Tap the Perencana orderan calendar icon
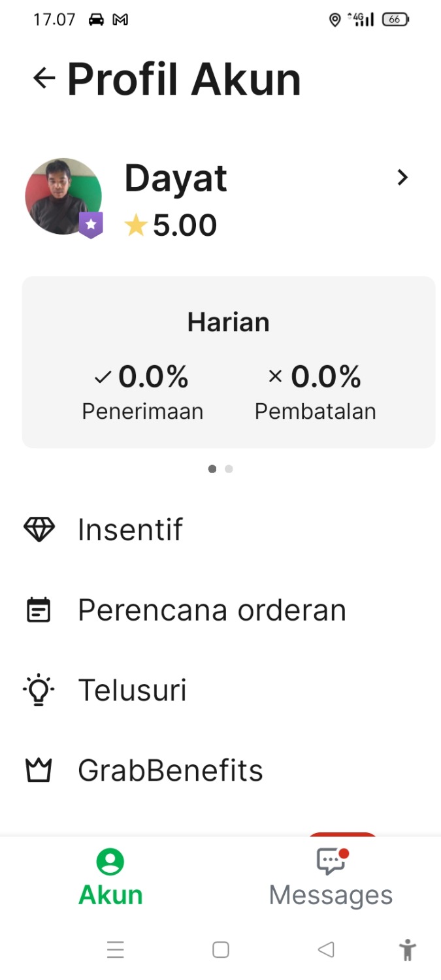Screen dimensions: 441x980 click(39, 610)
